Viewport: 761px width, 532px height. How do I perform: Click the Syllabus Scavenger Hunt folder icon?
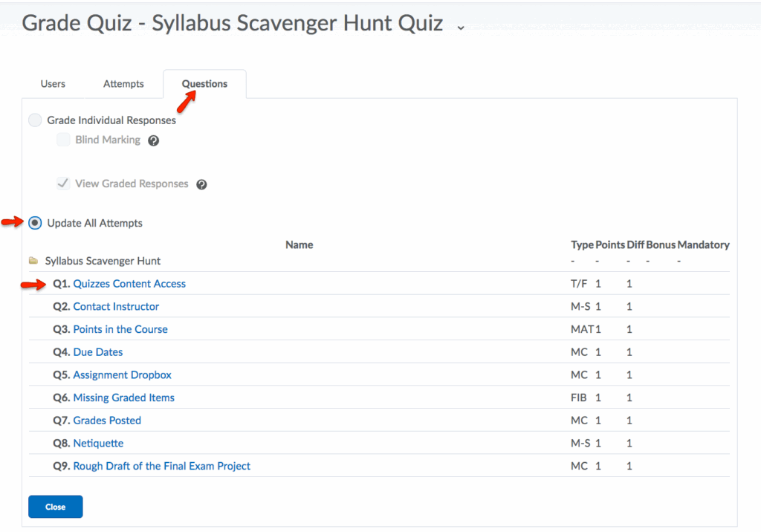click(33, 262)
